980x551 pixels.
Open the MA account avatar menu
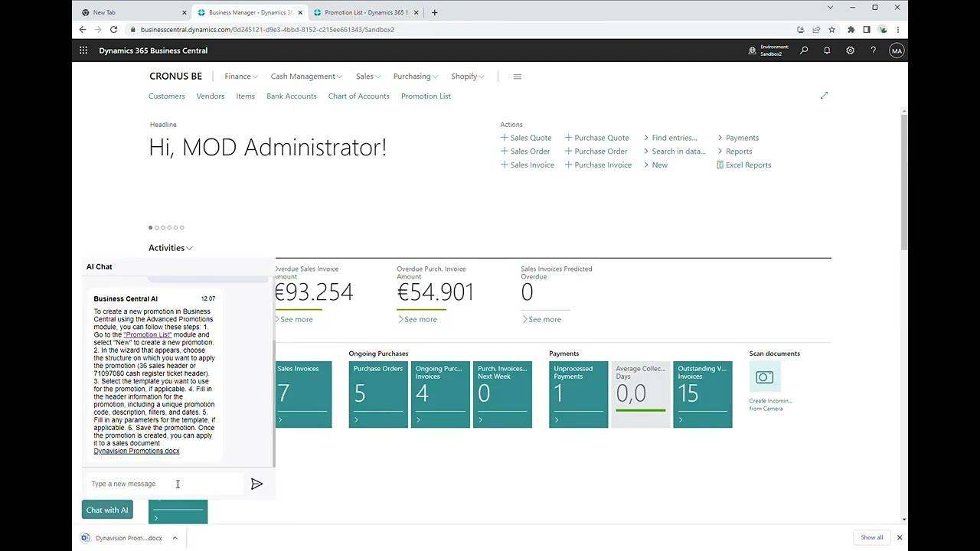896,51
